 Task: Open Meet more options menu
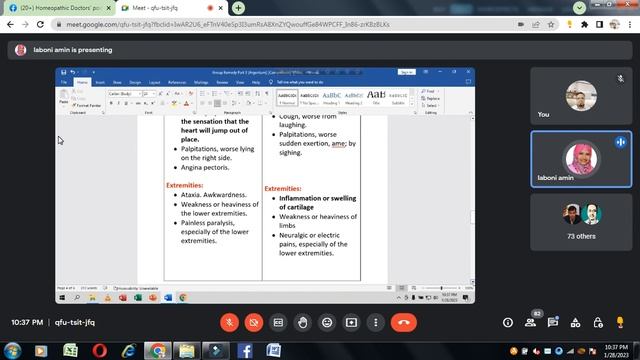tap(376, 322)
